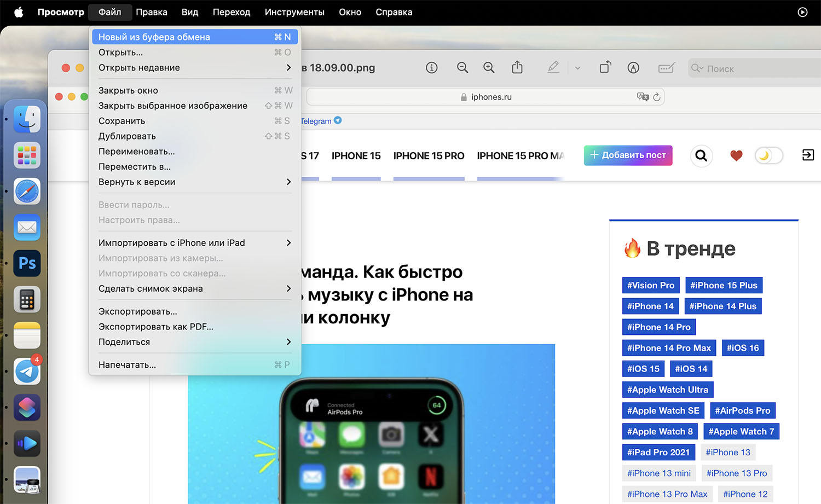Open Finder from the Dock
The image size is (821, 504).
click(x=27, y=119)
